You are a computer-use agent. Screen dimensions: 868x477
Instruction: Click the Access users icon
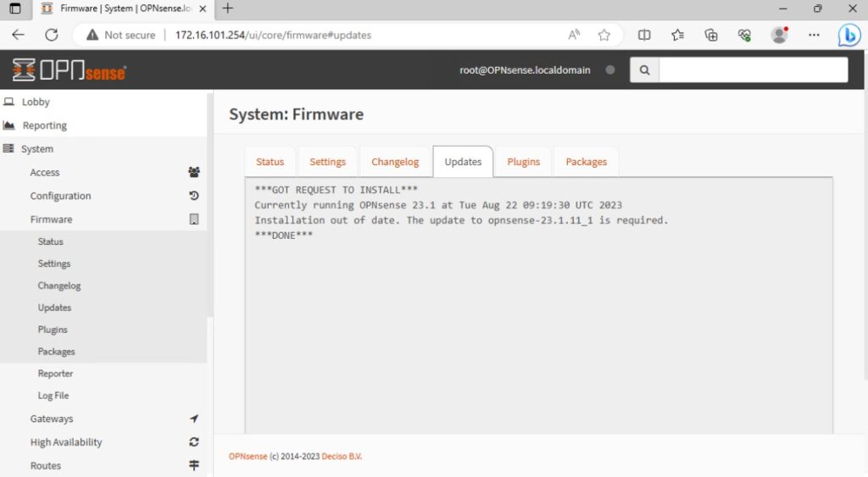coord(194,172)
